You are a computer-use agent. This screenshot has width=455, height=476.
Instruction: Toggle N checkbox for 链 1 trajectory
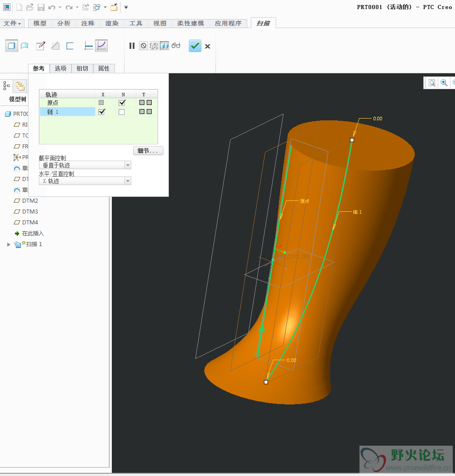pyautogui.click(x=121, y=112)
